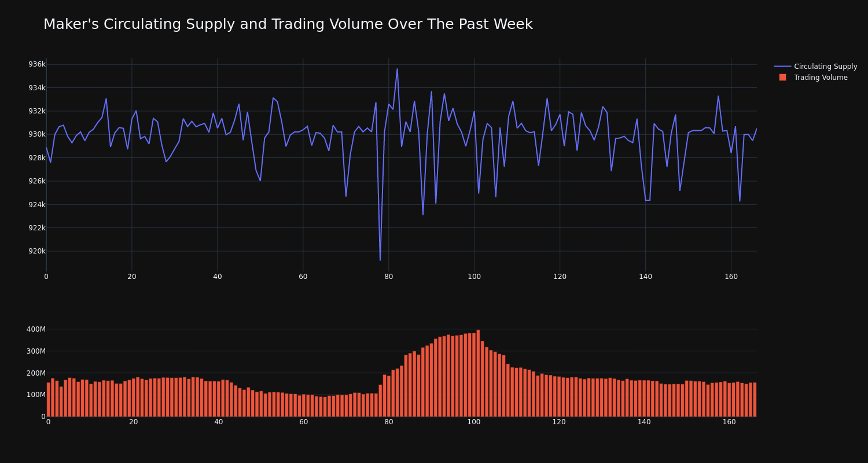Viewport: 868px width, 463px height.
Task: Click the lowest supply dip below 920k
Action: (x=380, y=260)
